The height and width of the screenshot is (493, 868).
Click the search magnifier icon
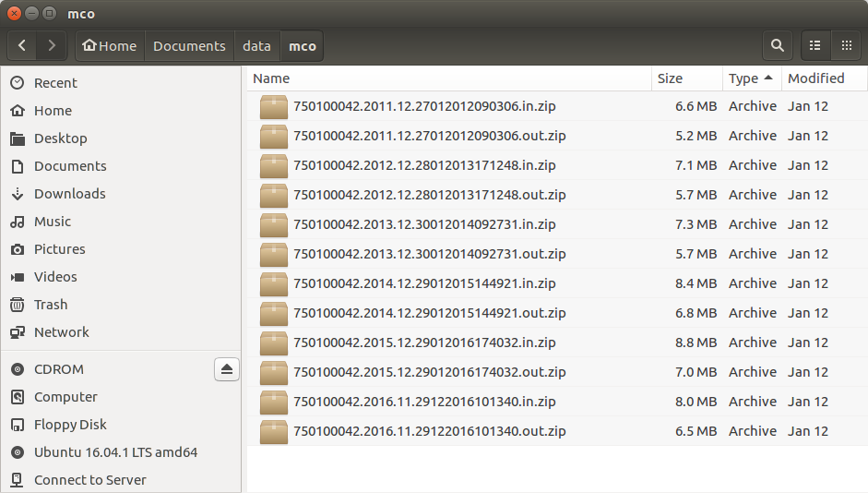tap(777, 45)
